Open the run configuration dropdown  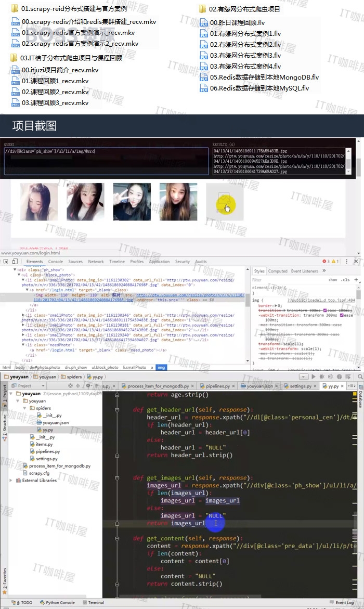coord(303,377)
